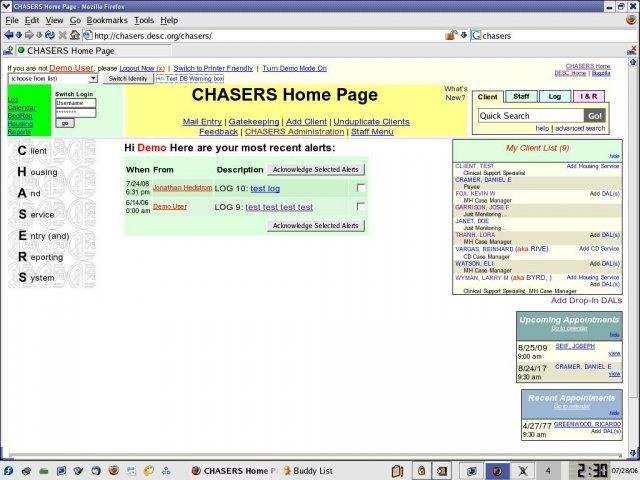This screenshot has height=480, width=640.
Task: Switch to the Log search tab
Action: [x=554, y=97]
